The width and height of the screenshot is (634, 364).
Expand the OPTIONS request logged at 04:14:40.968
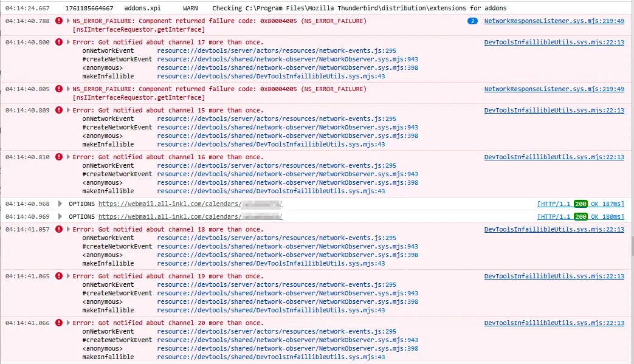coord(60,204)
